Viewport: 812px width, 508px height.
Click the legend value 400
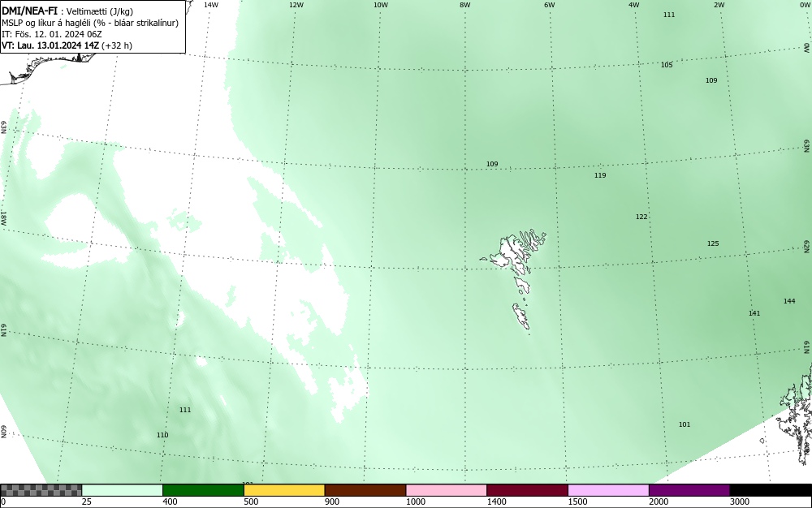click(170, 502)
